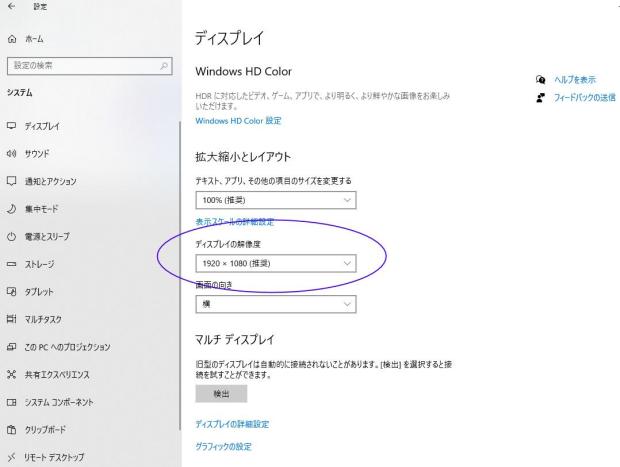Viewport: 620px width, 467px height.
Task: Click the Storage (ストレージ) drive icon
Action: (11, 264)
